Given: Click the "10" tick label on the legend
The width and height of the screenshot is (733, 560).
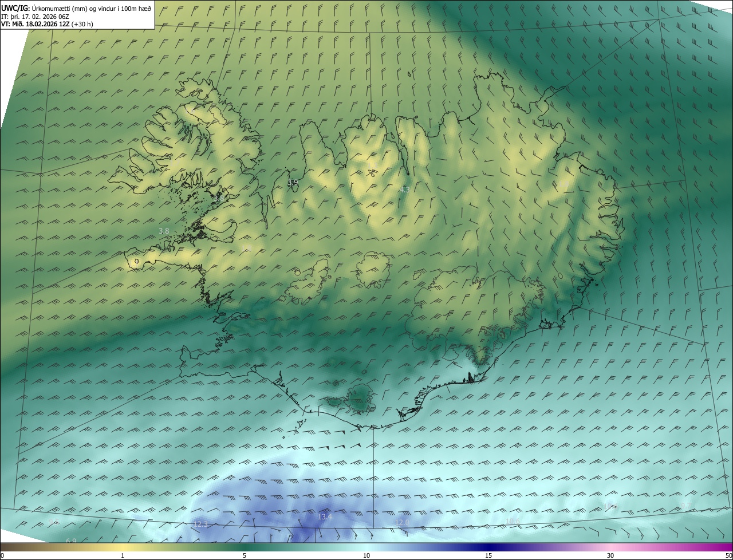Looking at the screenshot, I should 366,555.
